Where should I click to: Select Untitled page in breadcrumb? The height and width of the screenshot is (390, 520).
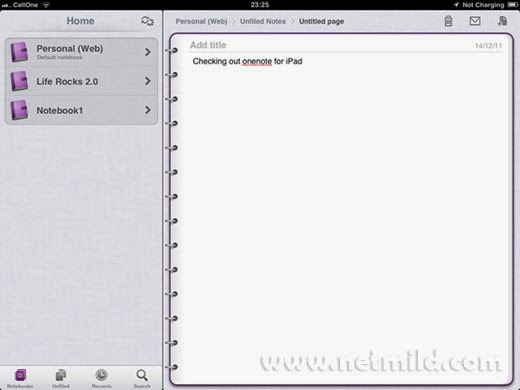321,22
